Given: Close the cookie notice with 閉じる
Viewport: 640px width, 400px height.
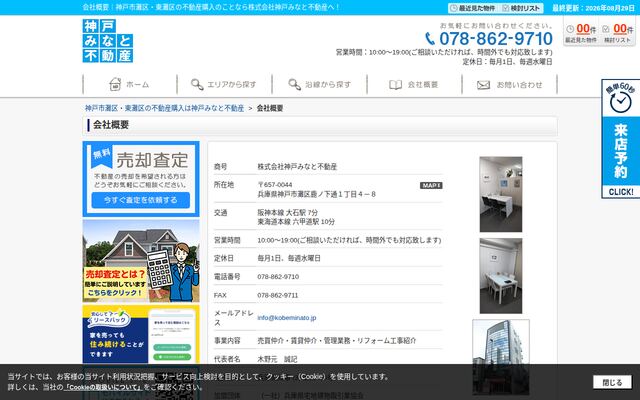Looking at the screenshot, I should 612,382.
